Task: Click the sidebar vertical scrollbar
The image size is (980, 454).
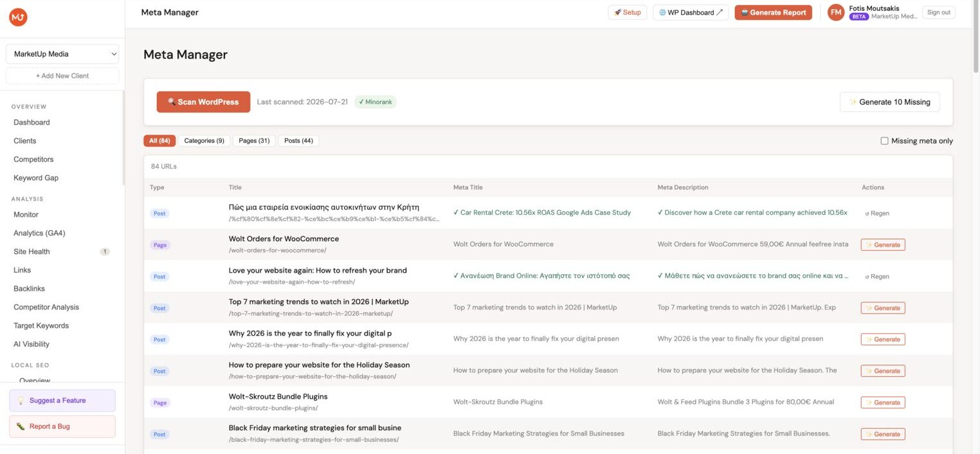Action: tap(123, 138)
